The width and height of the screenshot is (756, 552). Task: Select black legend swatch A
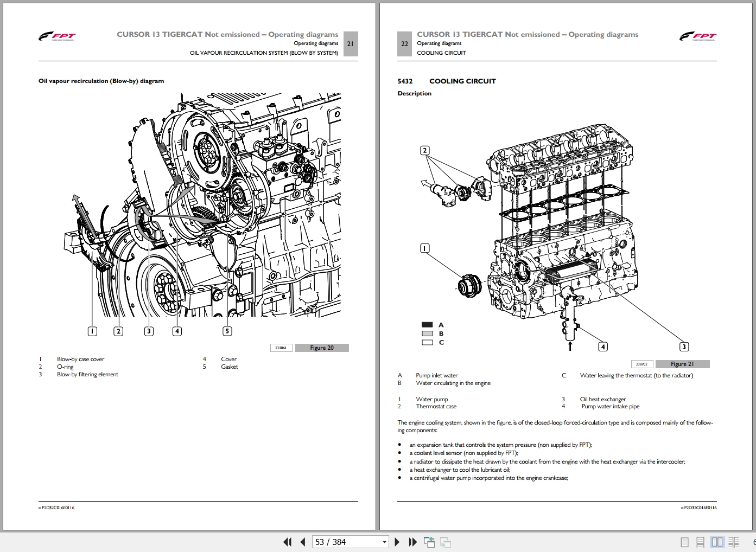427,324
